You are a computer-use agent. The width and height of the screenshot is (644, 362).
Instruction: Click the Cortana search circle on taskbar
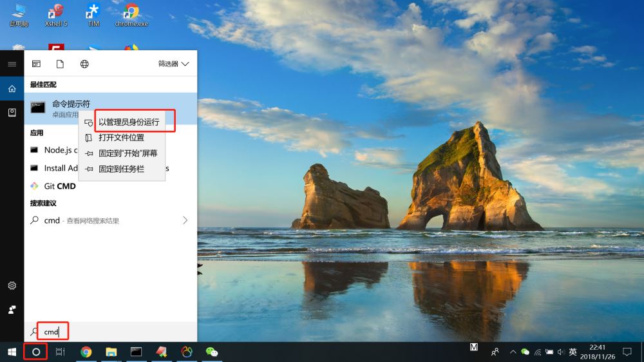point(36,352)
